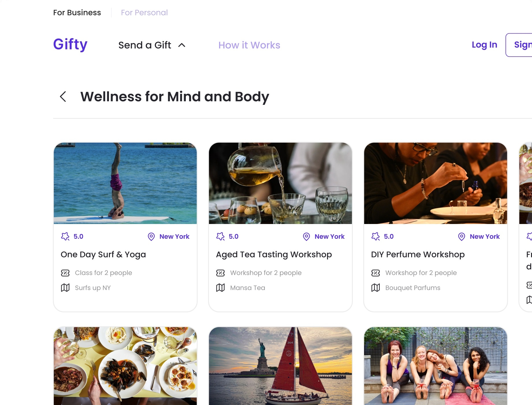The width and height of the screenshot is (532, 405).
Task: Click rating star icon on Surf & Yoga card
Action: tap(65, 236)
